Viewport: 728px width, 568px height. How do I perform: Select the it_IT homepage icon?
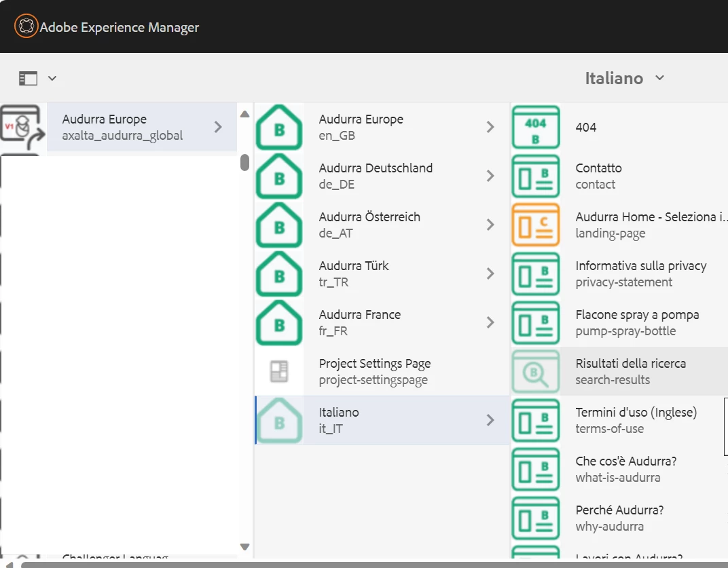(x=279, y=420)
